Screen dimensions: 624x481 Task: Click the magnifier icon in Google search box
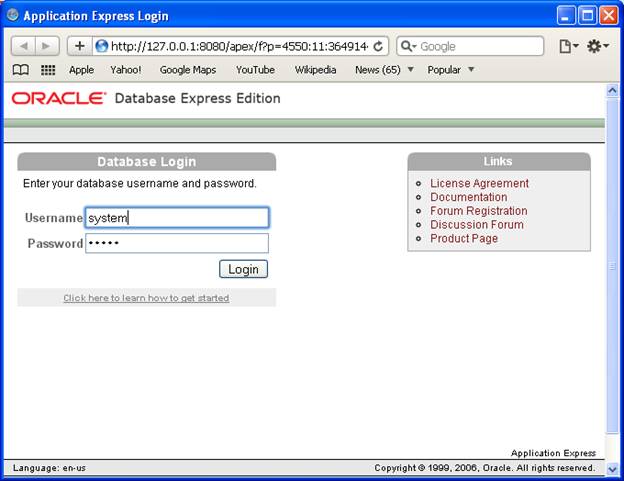pyautogui.click(x=406, y=46)
